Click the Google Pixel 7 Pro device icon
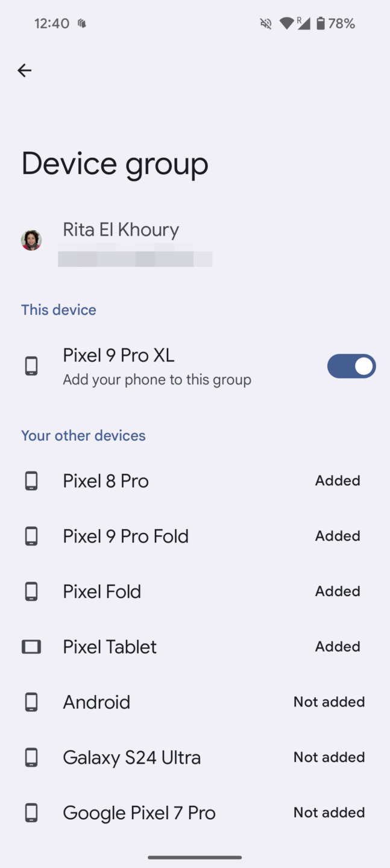The width and height of the screenshot is (390, 868). [x=31, y=813]
